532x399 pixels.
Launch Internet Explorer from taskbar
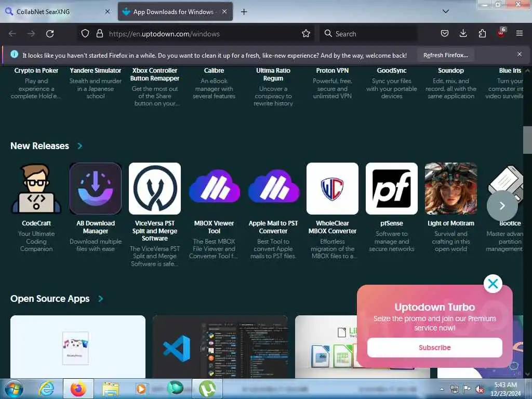(x=46, y=389)
